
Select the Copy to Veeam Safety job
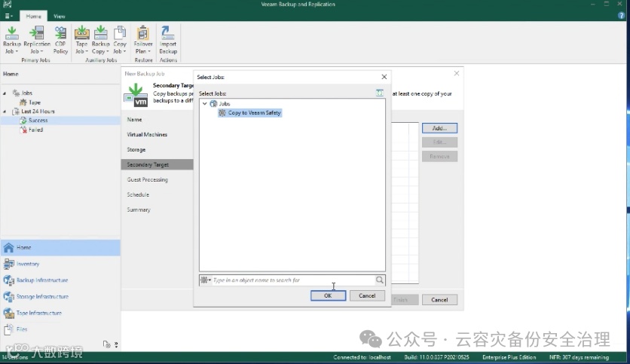tap(250, 113)
